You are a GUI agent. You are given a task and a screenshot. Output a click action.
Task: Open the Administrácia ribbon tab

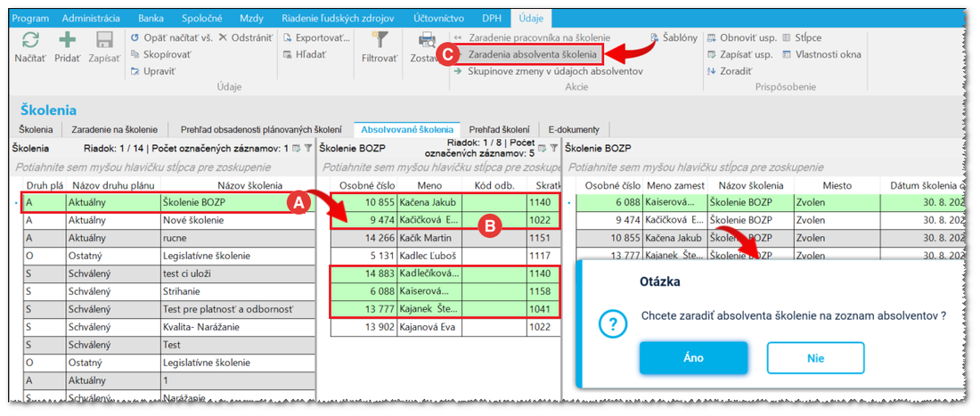point(91,18)
